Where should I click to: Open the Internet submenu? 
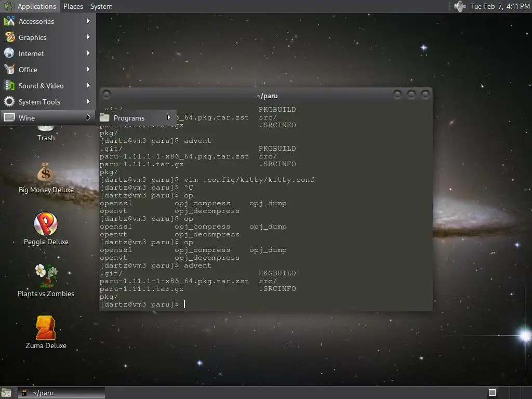pos(48,54)
